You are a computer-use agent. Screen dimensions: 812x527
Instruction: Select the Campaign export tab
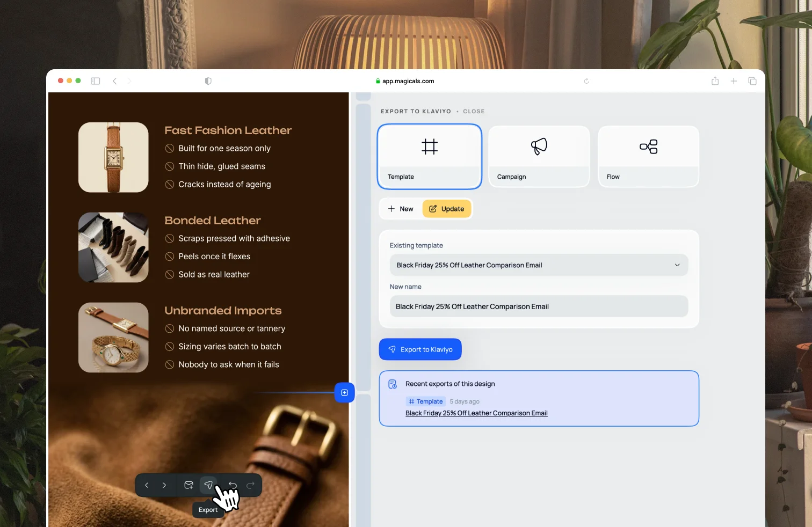[x=539, y=157]
